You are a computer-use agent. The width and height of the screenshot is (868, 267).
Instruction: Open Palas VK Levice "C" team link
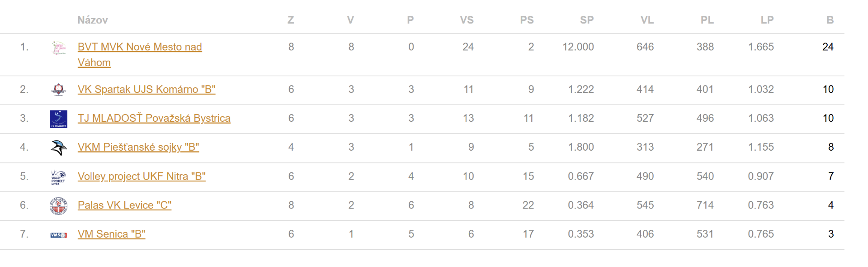point(124,205)
